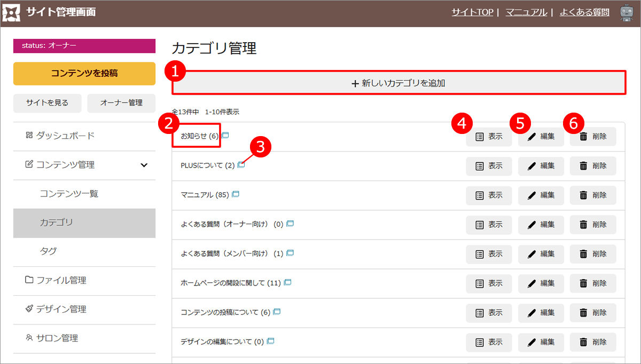Viewport: 641px width, 364px height.
Task: Click the site logo in the header
Action: 12,12
